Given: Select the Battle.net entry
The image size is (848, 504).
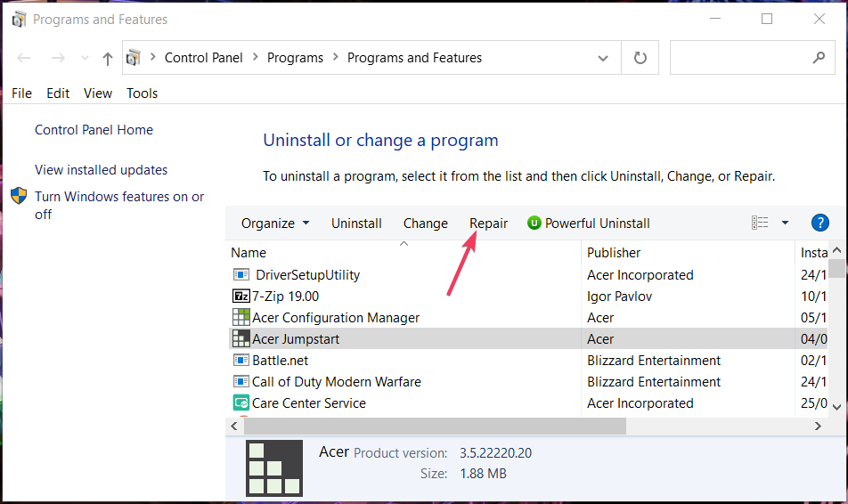Looking at the screenshot, I should (x=280, y=360).
